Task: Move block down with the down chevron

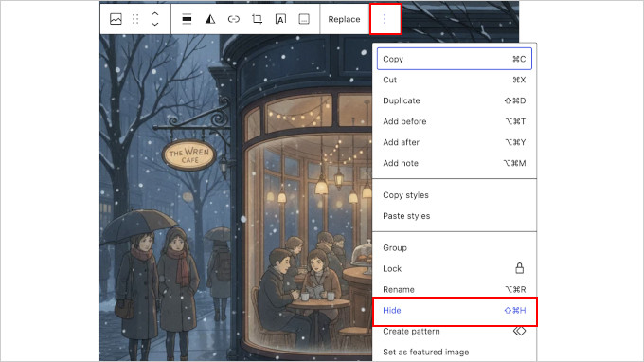Action: point(154,25)
